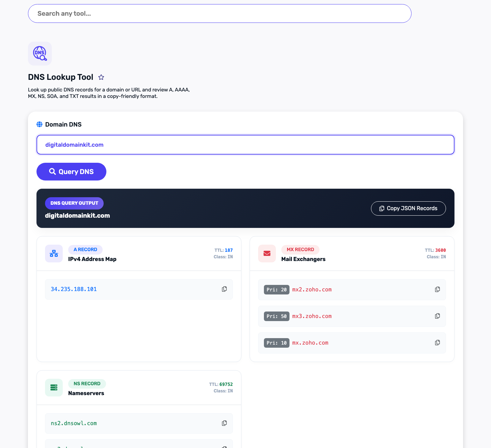This screenshot has height=448, width=491.
Task: Focus the Search any tool field
Action: click(x=220, y=14)
